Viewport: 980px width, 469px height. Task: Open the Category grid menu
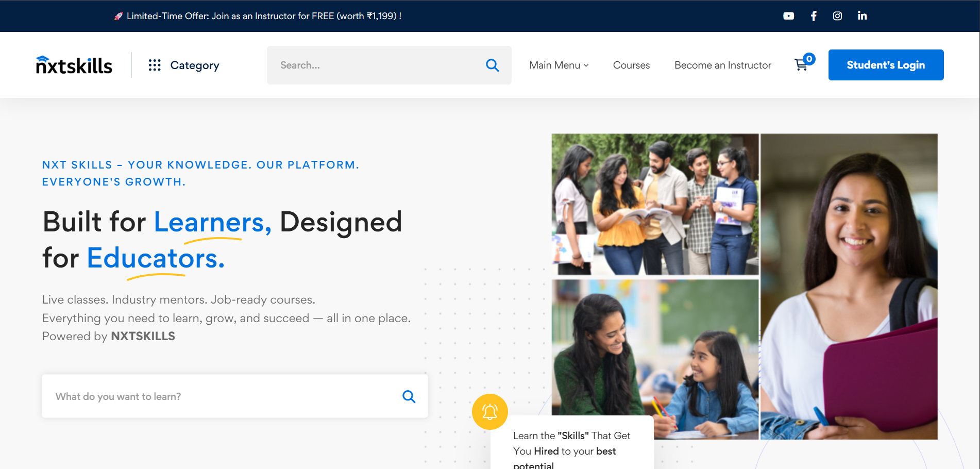coord(184,65)
